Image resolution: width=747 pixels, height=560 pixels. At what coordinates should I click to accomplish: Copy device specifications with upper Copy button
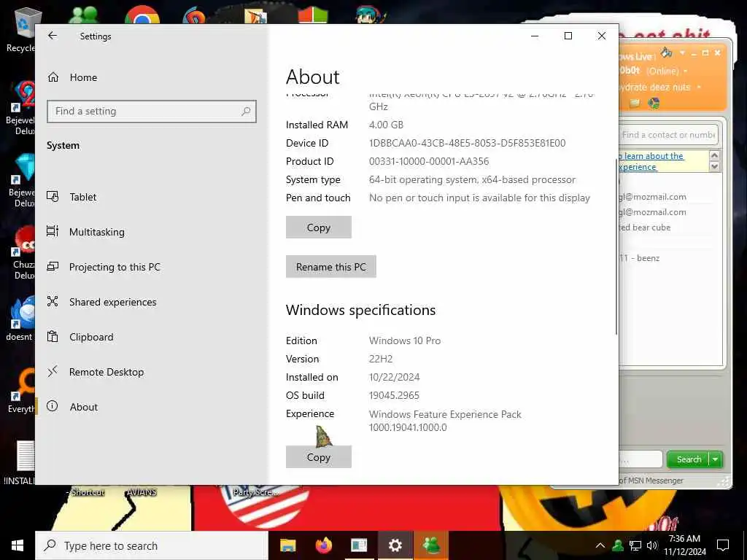(x=319, y=227)
